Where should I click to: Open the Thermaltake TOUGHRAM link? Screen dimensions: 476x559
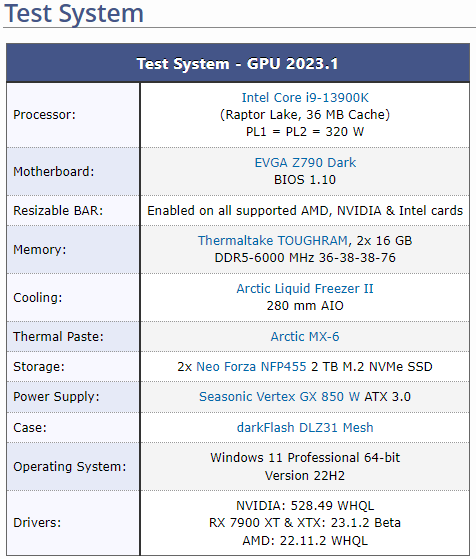tap(273, 240)
